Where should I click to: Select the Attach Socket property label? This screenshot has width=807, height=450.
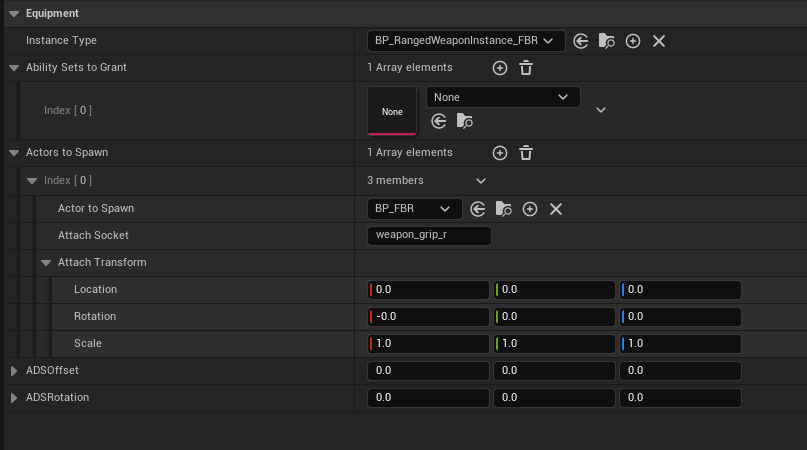93,235
